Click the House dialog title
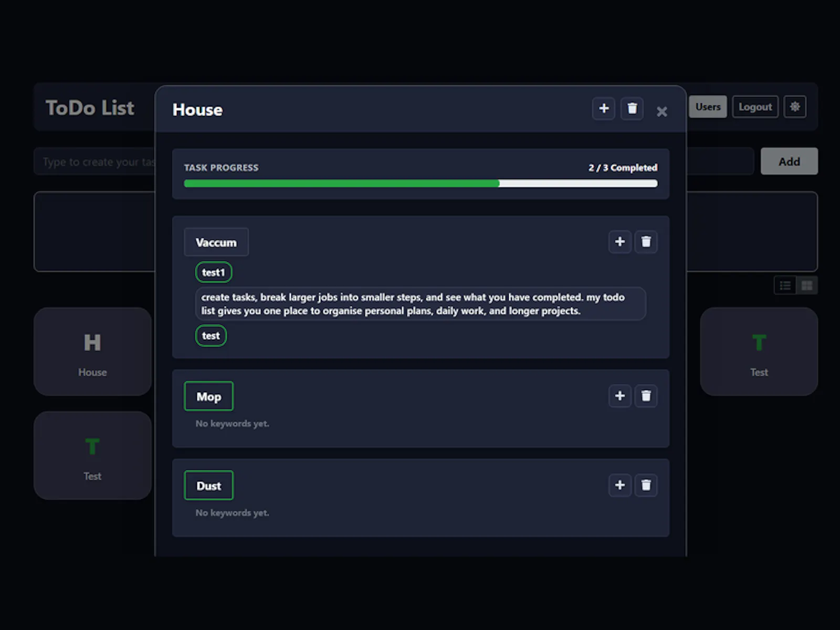Image resolution: width=840 pixels, height=630 pixels. 197,110
